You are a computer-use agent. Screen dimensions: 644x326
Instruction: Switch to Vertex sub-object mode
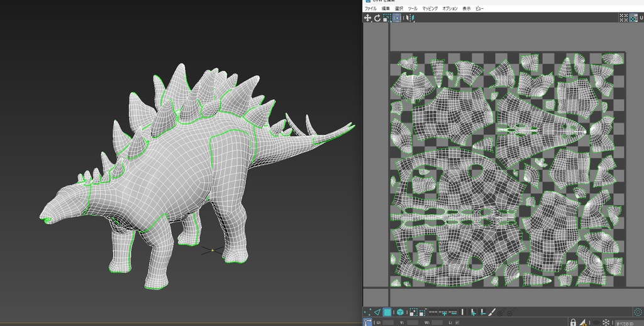coord(367,312)
